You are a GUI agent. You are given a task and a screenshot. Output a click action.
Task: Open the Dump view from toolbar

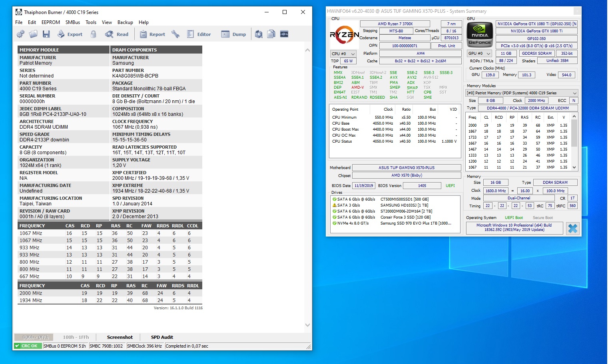[x=234, y=34]
